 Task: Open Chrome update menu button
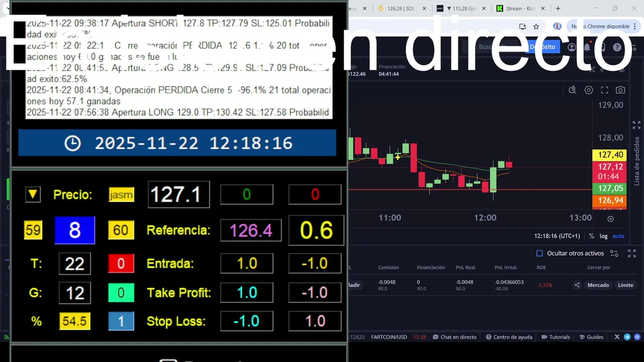click(603, 26)
